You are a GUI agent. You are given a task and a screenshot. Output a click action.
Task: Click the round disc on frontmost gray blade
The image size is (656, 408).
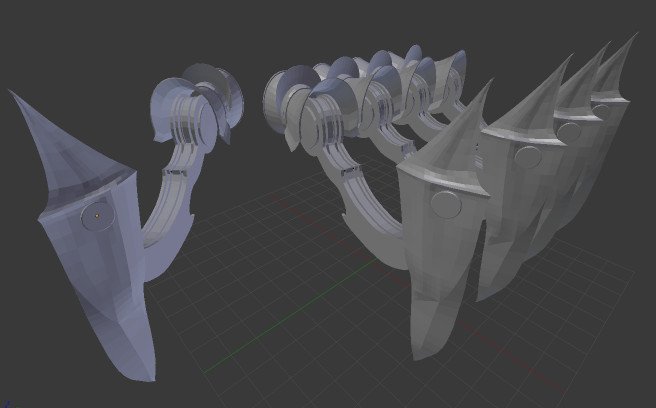(444, 206)
